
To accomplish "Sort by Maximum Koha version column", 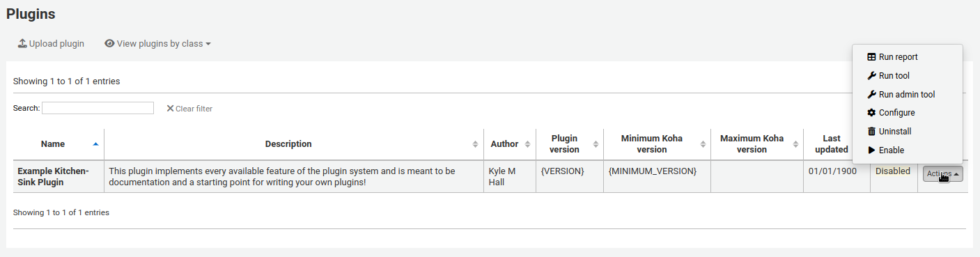I will [x=757, y=144].
